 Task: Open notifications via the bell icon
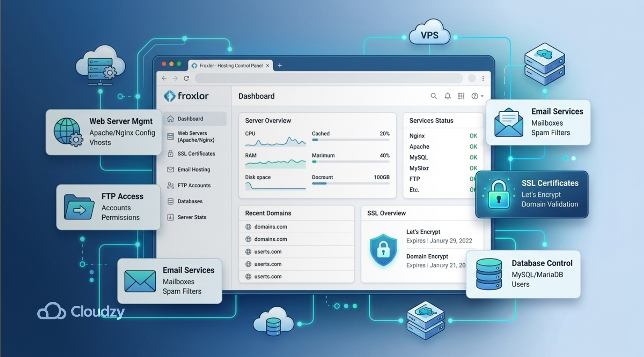coord(447,96)
